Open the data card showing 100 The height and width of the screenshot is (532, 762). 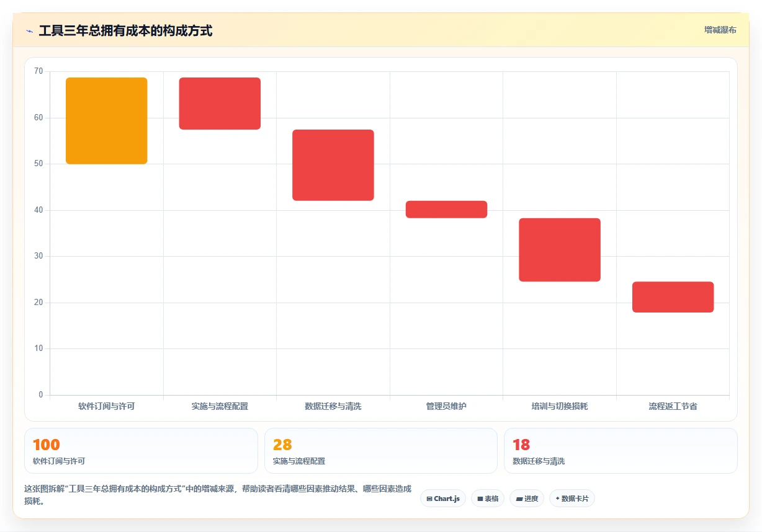tap(141, 451)
